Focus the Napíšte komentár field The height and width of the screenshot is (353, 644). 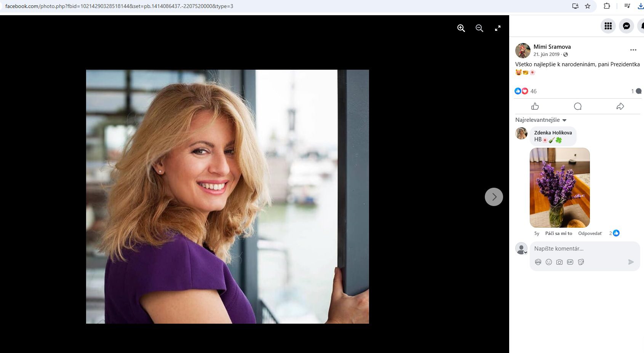click(x=579, y=249)
